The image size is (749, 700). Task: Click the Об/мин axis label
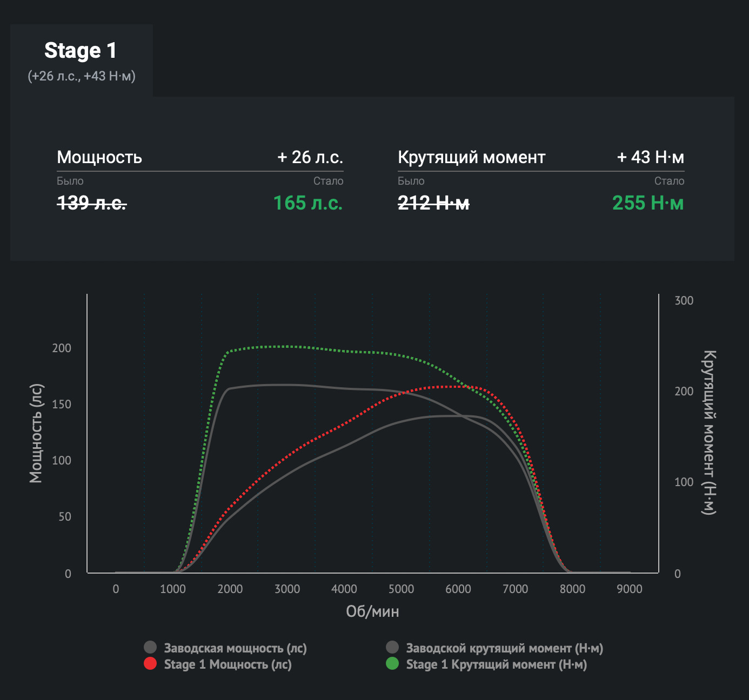point(372,611)
